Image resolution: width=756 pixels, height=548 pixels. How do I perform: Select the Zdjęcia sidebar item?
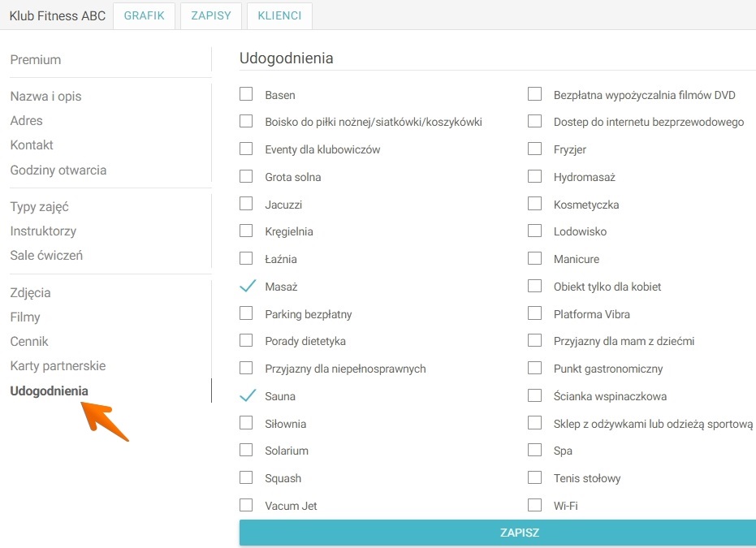tap(28, 292)
